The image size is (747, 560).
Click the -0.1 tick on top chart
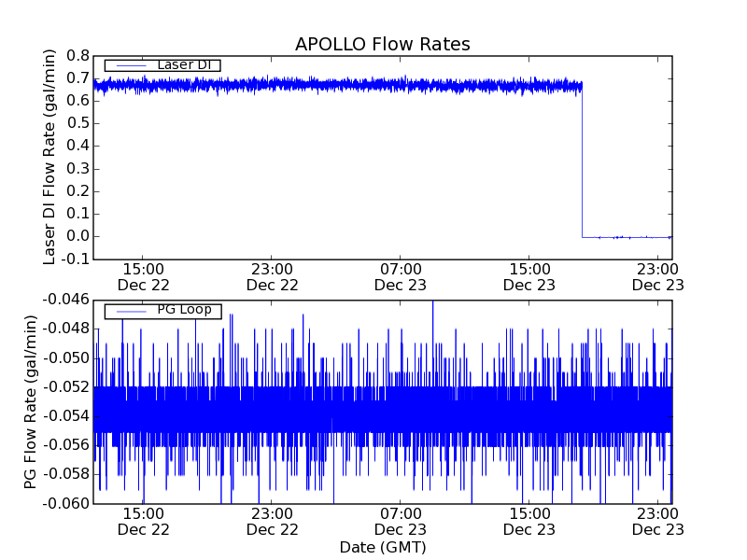(76, 259)
